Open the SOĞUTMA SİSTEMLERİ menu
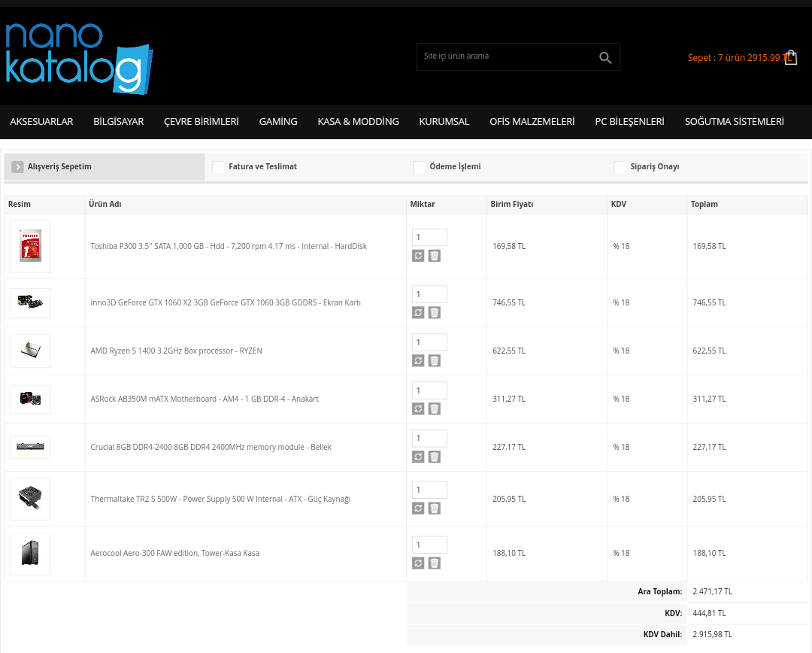This screenshot has height=653, width=812. tap(735, 122)
